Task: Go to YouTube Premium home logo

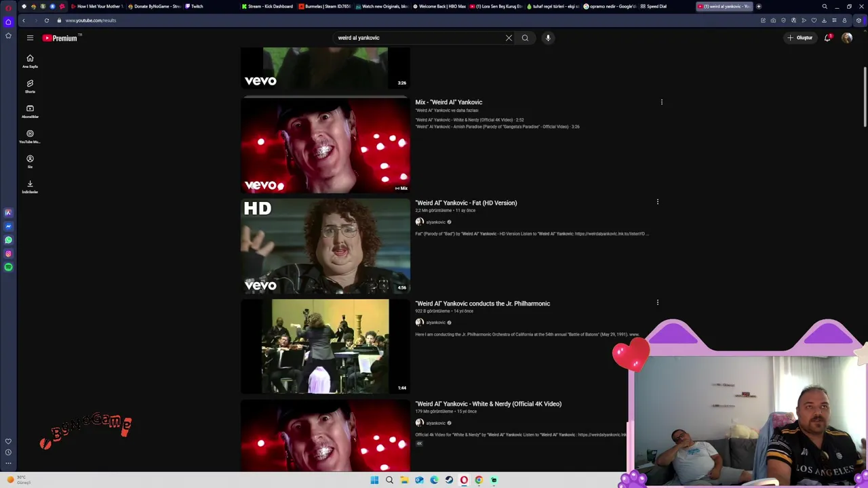Action: coord(61,38)
